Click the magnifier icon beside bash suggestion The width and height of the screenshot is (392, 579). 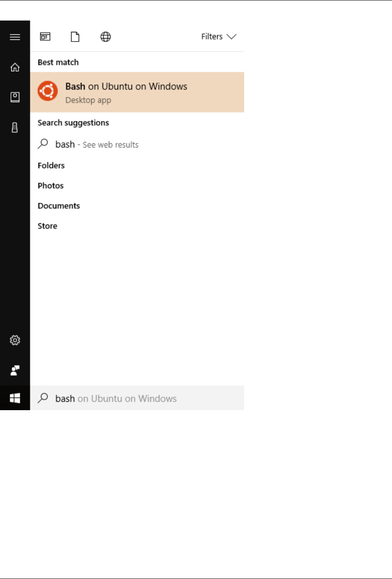coord(43,144)
